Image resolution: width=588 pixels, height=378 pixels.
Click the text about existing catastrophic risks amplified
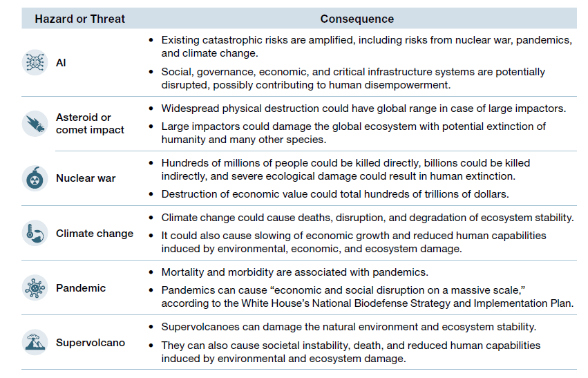(366, 46)
